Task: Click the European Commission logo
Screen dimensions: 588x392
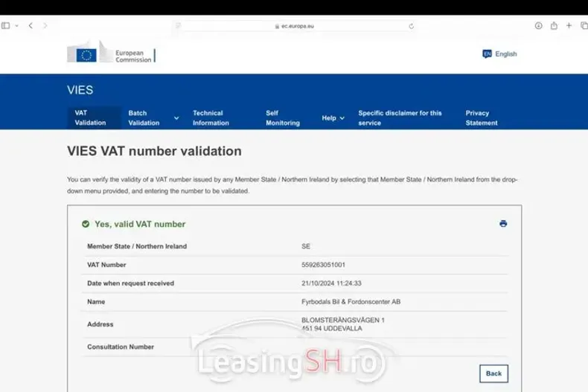Action: (x=112, y=54)
